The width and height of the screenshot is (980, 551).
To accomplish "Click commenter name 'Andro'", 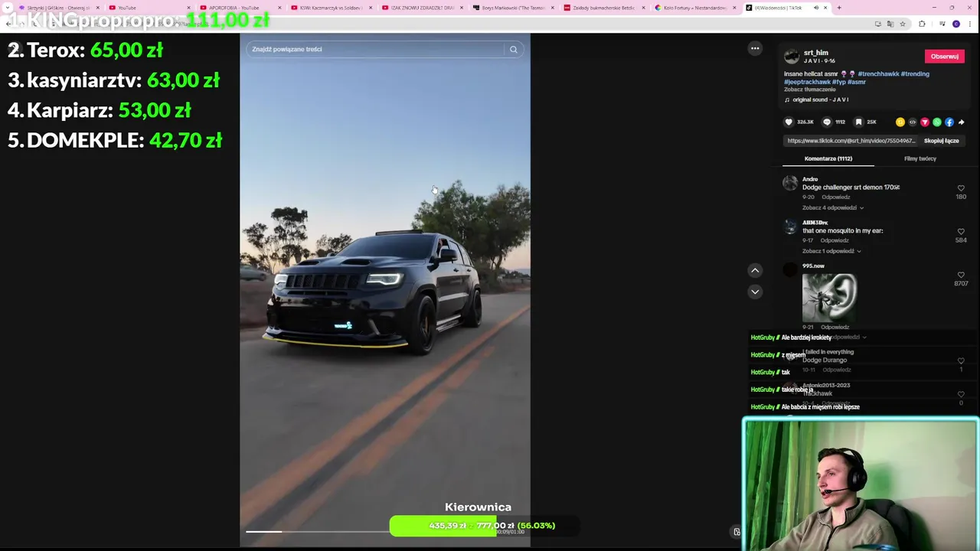I will coord(810,179).
